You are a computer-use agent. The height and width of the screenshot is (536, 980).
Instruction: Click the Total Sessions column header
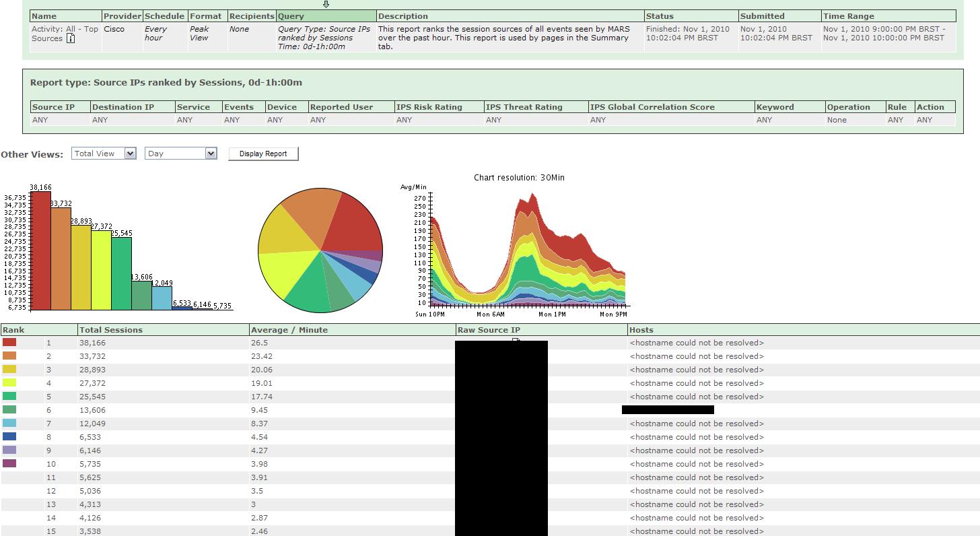tap(164, 330)
